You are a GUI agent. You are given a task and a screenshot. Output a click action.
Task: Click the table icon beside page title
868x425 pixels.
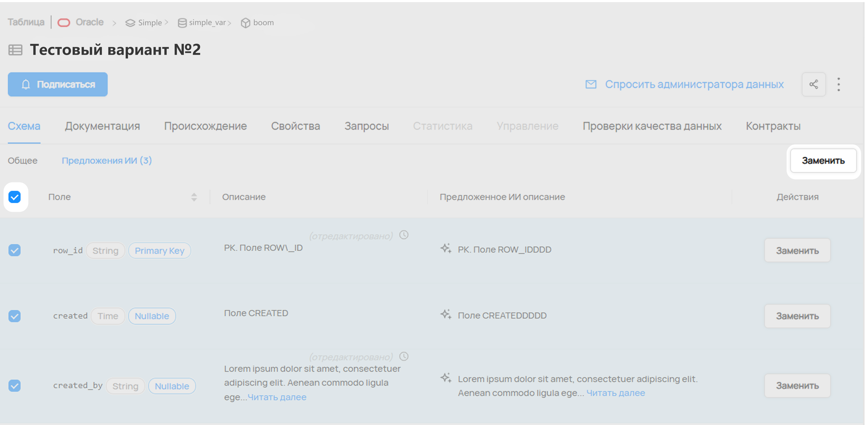click(x=15, y=50)
